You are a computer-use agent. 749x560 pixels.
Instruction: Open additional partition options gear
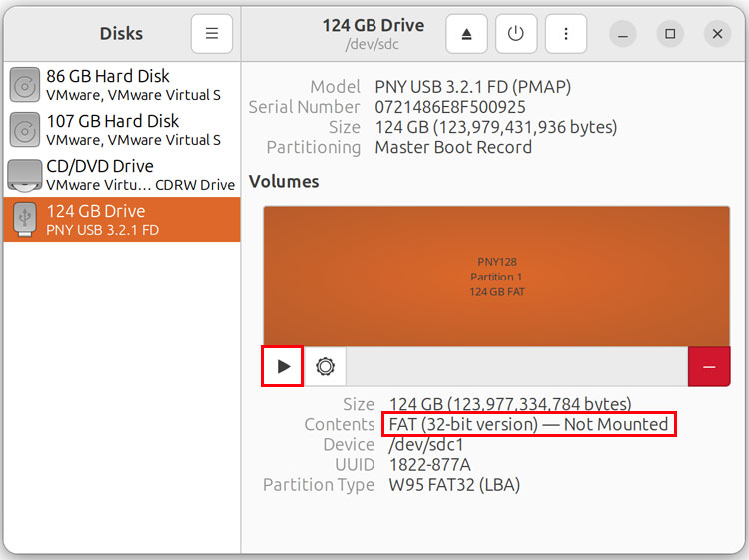coord(325,366)
